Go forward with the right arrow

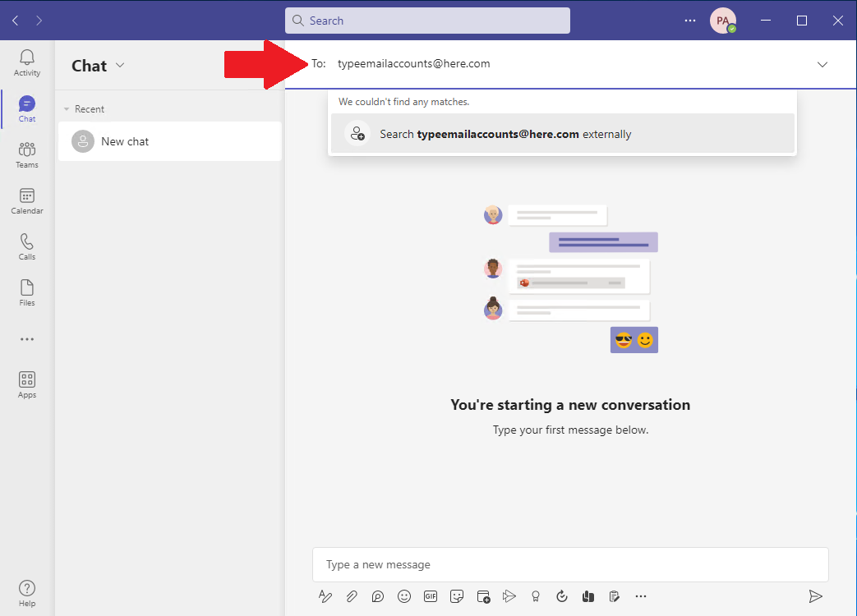tap(39, 21)
